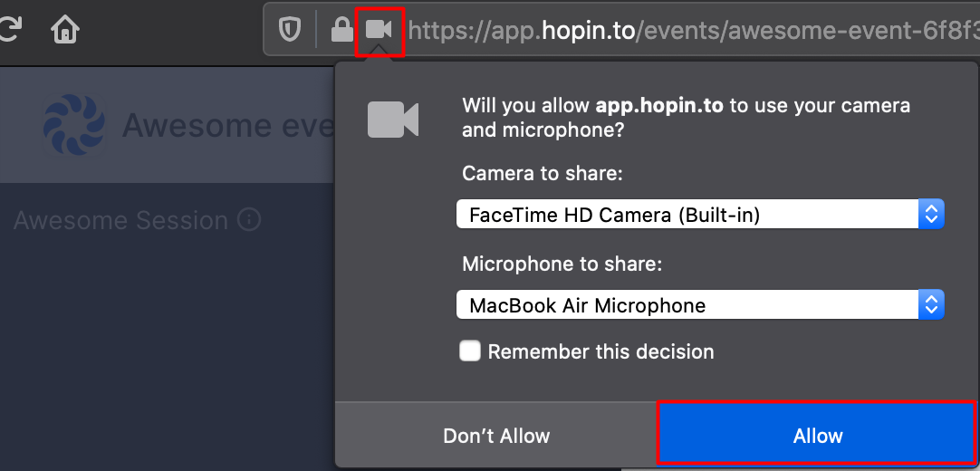Click the Remember this decision label text

(600, 351)
